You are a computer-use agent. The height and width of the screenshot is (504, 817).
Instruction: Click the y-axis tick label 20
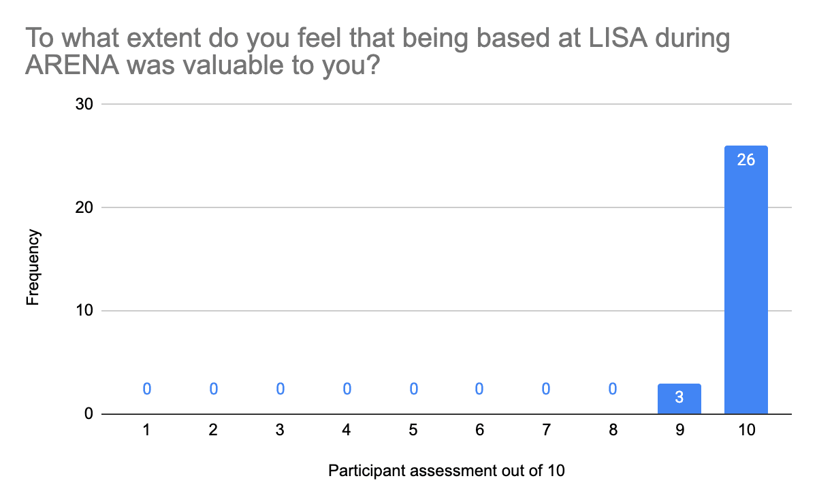85,207
